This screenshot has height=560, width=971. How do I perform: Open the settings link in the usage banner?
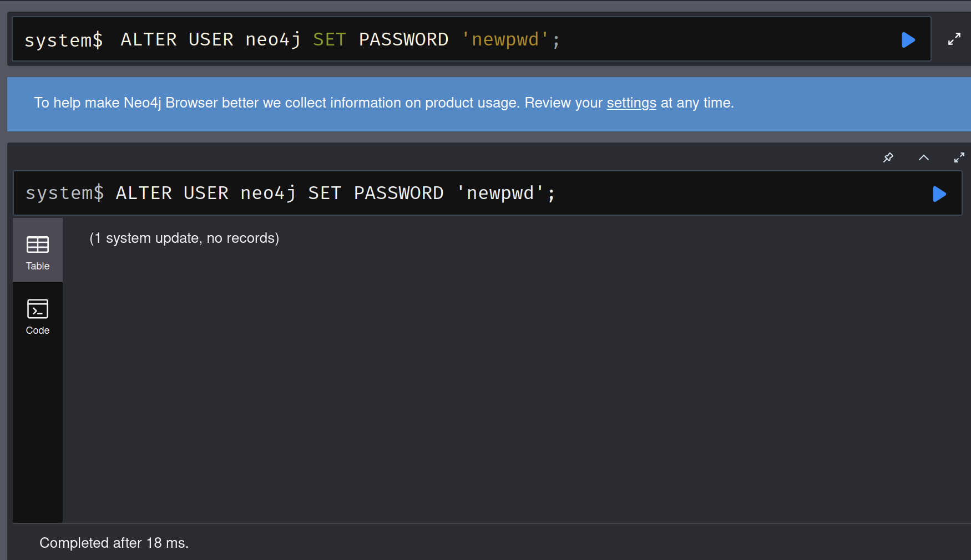click(x=631, y=103)
